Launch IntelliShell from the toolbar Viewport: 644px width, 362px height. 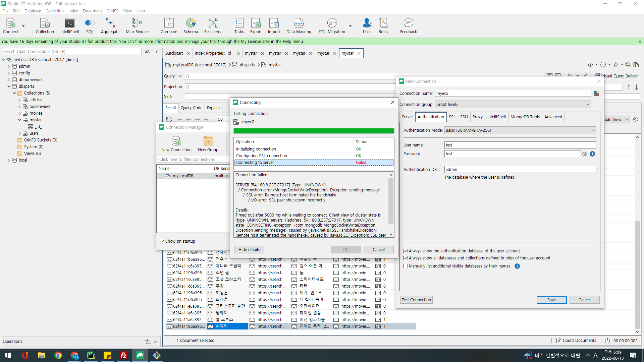69,26
